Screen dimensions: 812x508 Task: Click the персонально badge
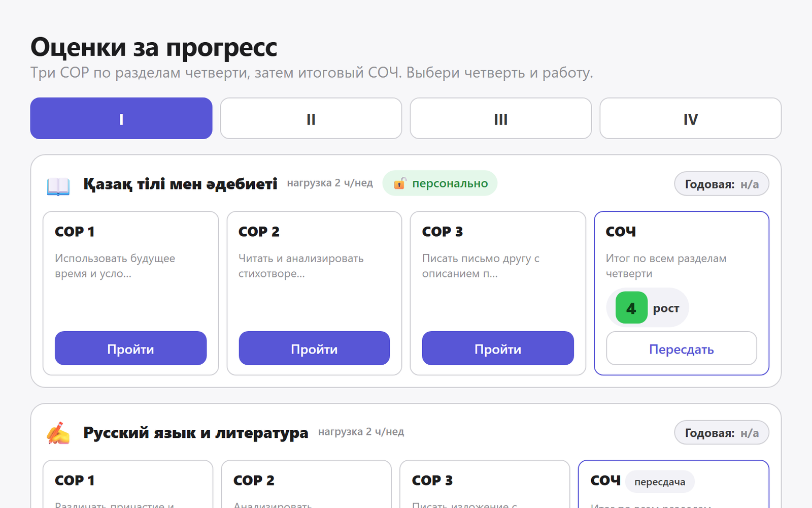tap(440, 183)
